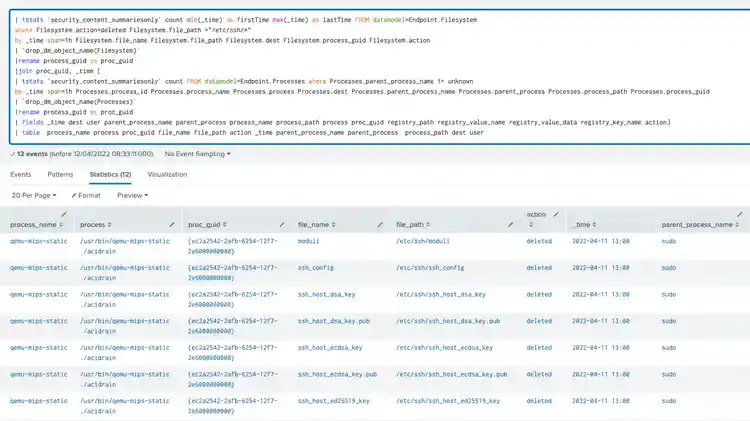The width and height of the screenshot is (750, 421).
Task: Expand the 20 Per Page dropdown
Action: [33, 195]
